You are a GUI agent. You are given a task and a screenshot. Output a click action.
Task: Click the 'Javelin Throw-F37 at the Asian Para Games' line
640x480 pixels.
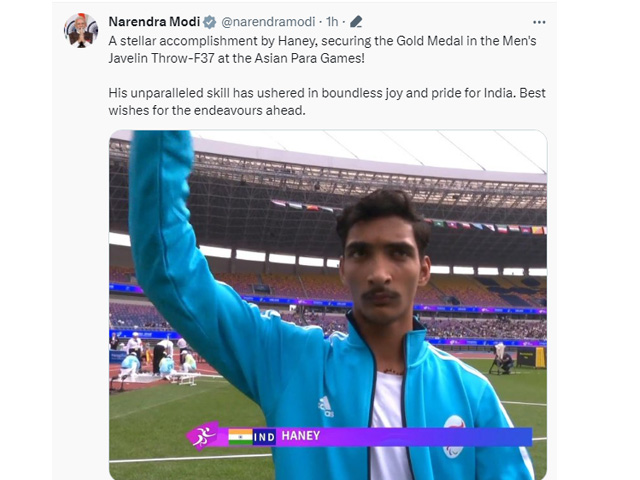(236, 58)
